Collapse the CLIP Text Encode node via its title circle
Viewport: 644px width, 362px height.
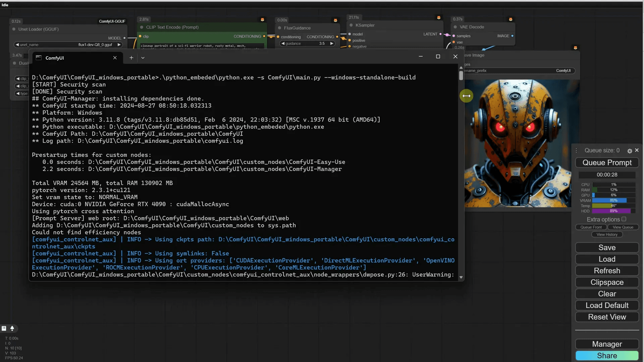(141, 27)
